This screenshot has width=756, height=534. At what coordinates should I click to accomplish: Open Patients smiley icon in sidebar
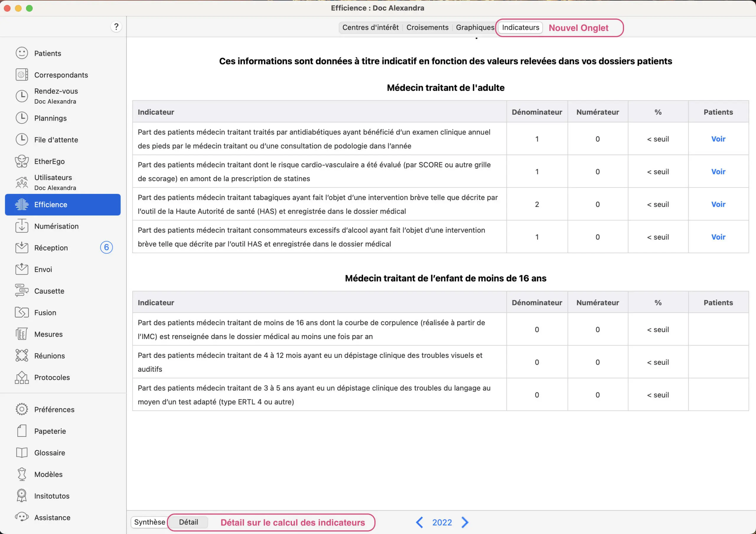pyautogui.click(x=22, y=53)
